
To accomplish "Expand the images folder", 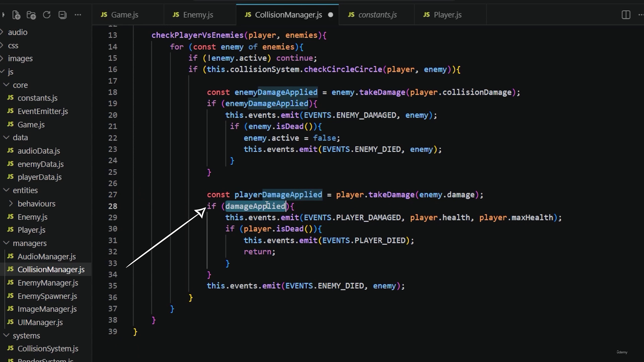I will point(20,59).
